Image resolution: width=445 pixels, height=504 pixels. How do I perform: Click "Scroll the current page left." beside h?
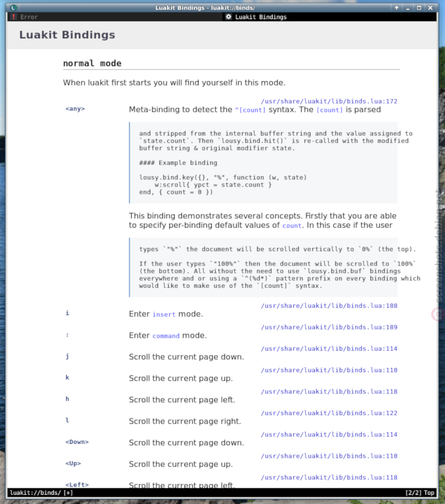click(x=182, y=400)
